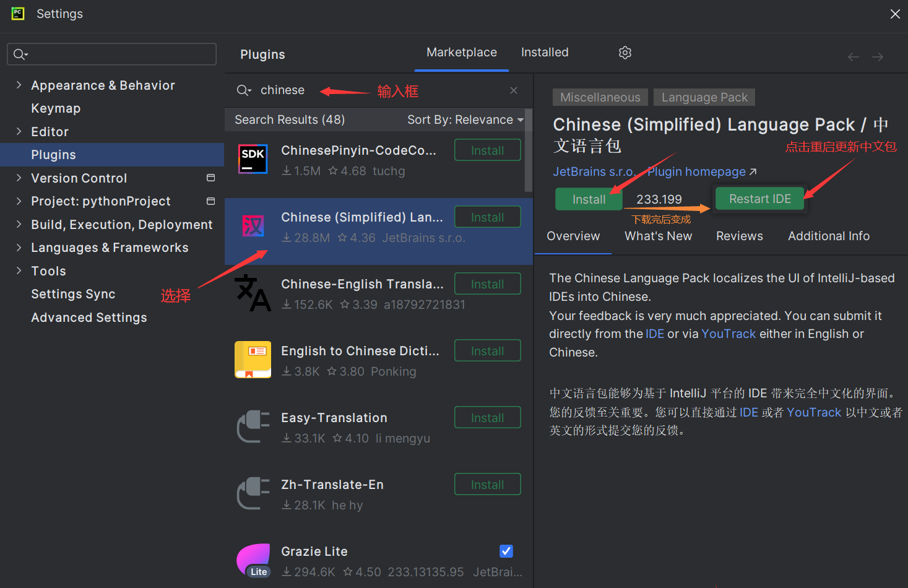Image resolution: width=908 pixels, height=588 pixels.
Task: Click the Chinese-English Translate plugin icon
Action: coord(253,293)
